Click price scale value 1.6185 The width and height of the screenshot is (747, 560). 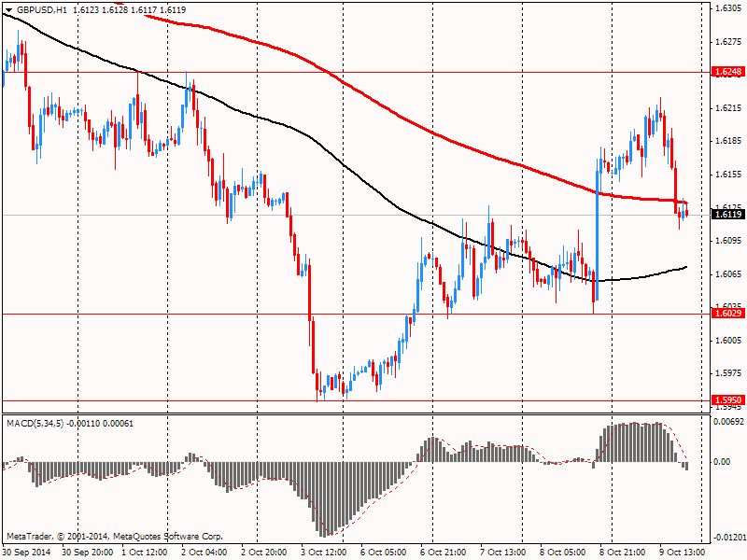click(x=728, y=142)
